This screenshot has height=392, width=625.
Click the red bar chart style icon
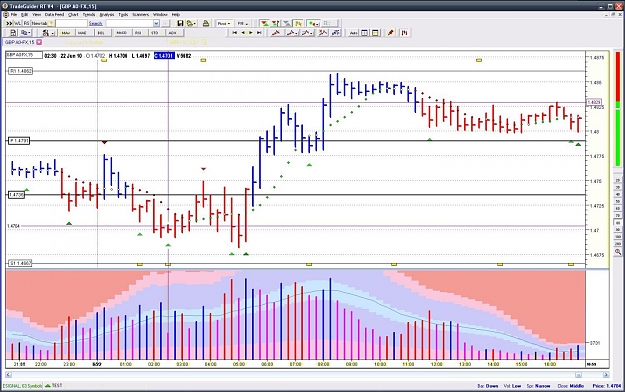point(405,33)
